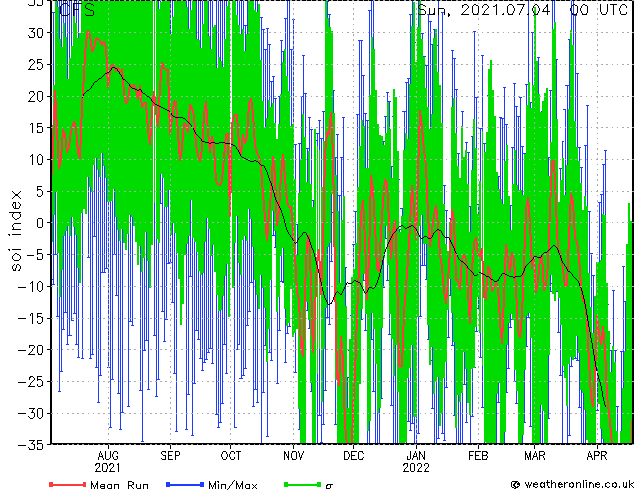
Task: Click the SEP month label
Action: coord(170,456)
